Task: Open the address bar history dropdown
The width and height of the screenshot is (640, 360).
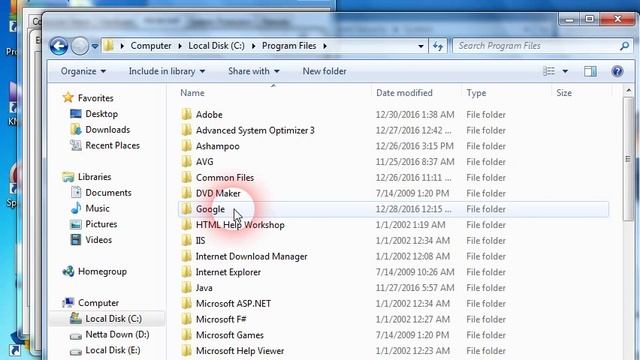Action: tap(421, 46)
